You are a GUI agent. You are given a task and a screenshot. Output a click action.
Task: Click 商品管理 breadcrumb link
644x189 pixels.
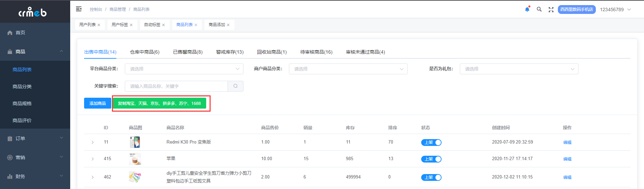117,10
